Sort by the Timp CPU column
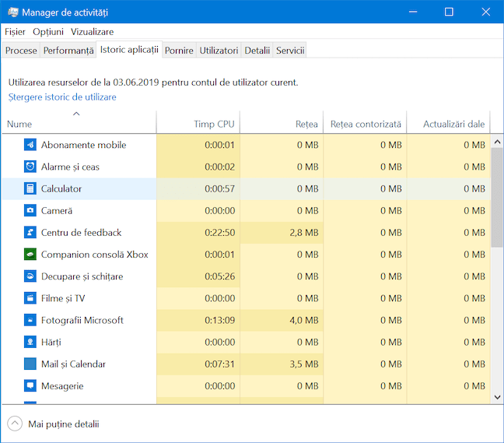 tap(198, 122)
